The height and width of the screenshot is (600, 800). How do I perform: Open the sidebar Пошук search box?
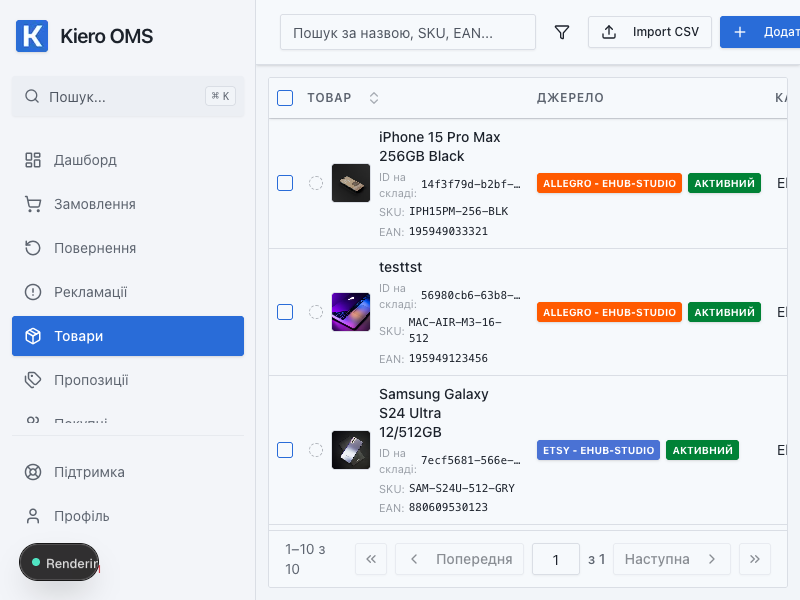click(128, 96)
